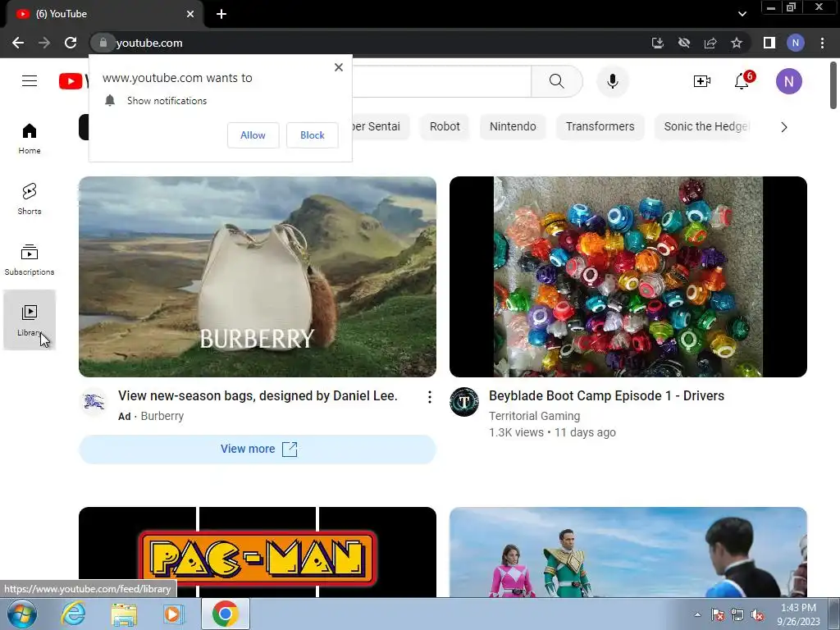Screen dimensions: 840x630
Task: Click the Burberry advertiser name link
Action: [162, 416]
